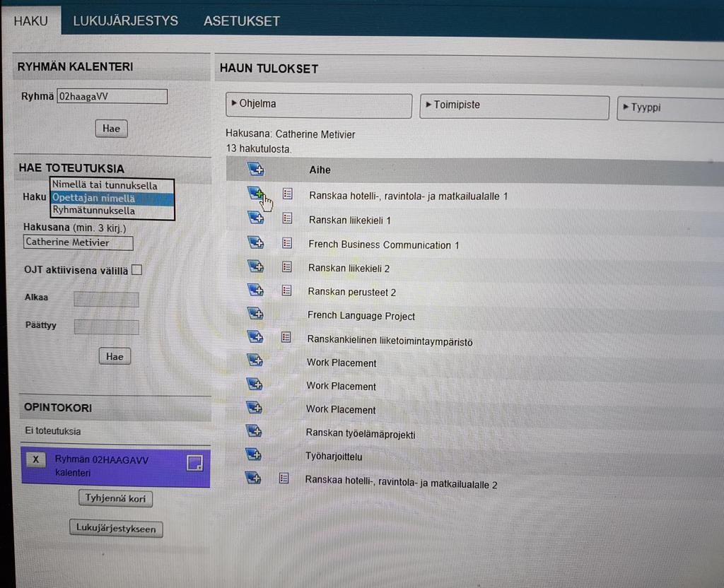Add 'Ranskaa hotelli-, ravintola- ja matkailualalle 2' to basket
The height and width of the screenshot is (588, 724).
[x=252, y=478]
